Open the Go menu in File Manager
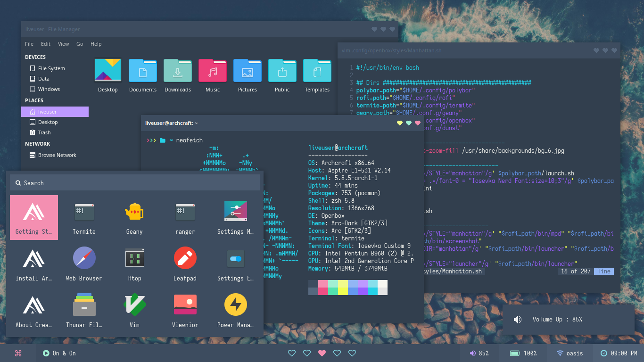The height and width of the screenshot is (362, 644). coord(80,44)
